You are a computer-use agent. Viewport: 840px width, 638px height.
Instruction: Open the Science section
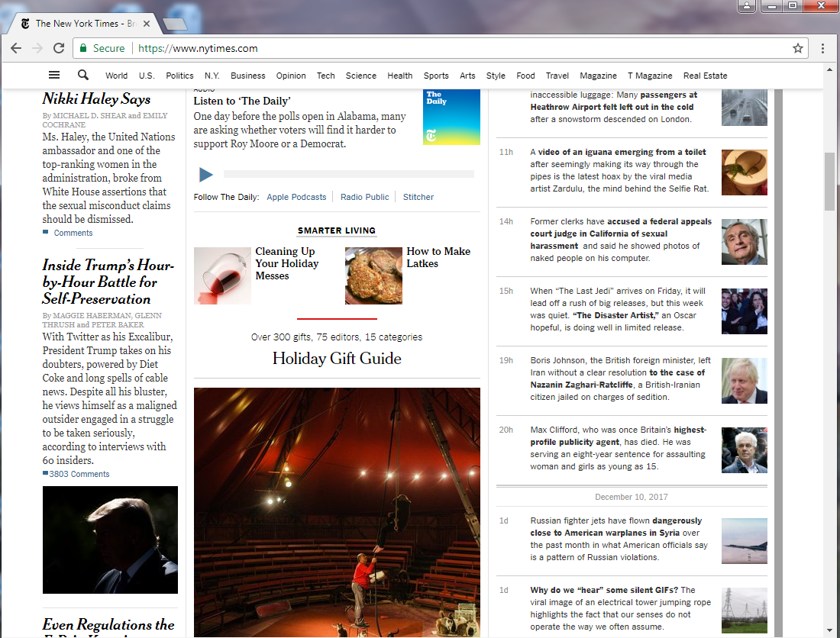(x=360, y=76)
